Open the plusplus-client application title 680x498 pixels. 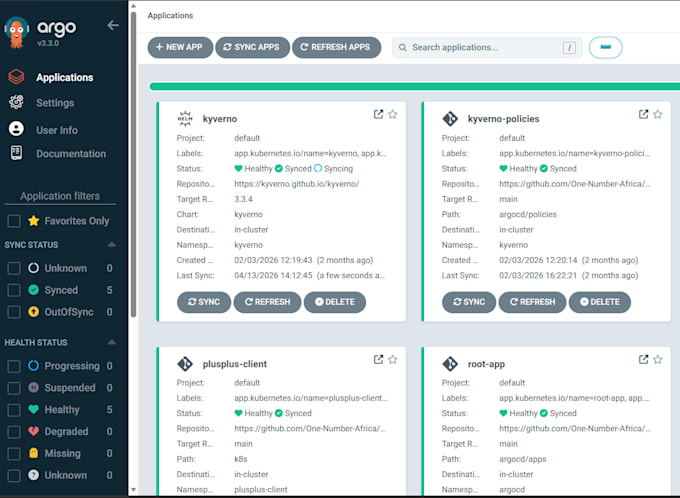coord(235,364)
